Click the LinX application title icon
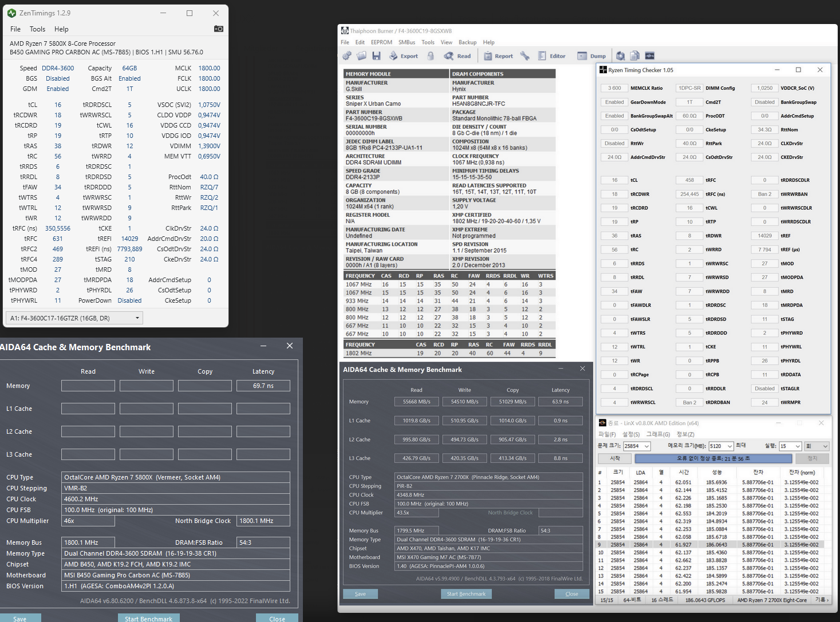The width and height of the screenshot is (840, 622). [x=602, y=423]
